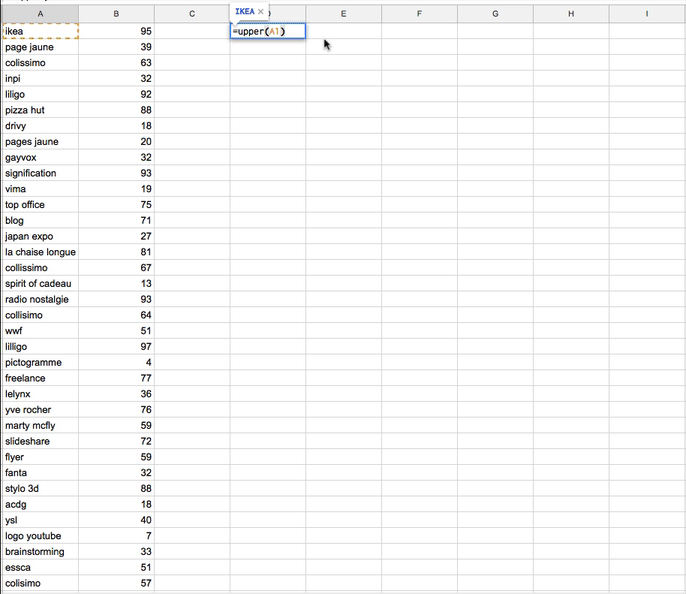
Task: Select the cell containing 'inpi'
Action: click(x=40, y=78)
